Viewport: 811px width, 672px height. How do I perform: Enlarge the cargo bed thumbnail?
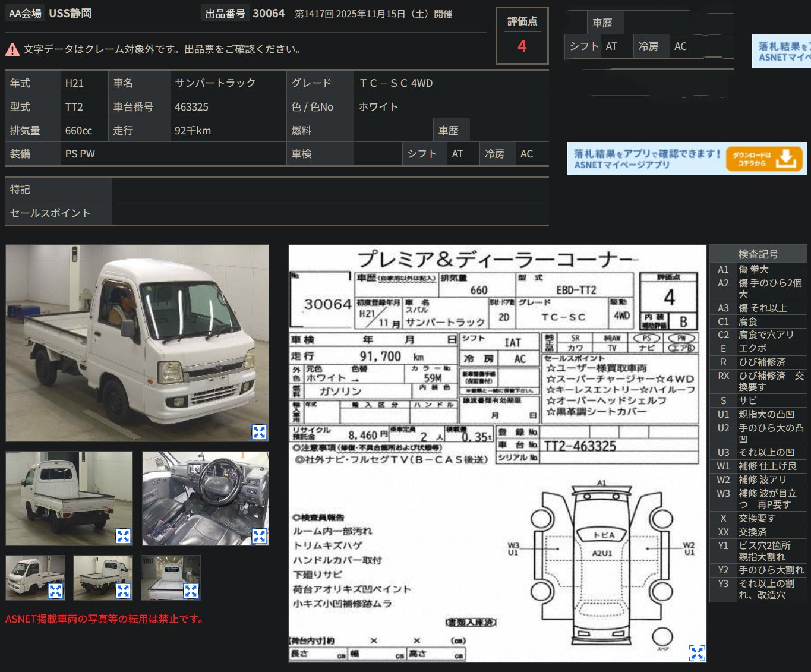(x=123, y=591)
